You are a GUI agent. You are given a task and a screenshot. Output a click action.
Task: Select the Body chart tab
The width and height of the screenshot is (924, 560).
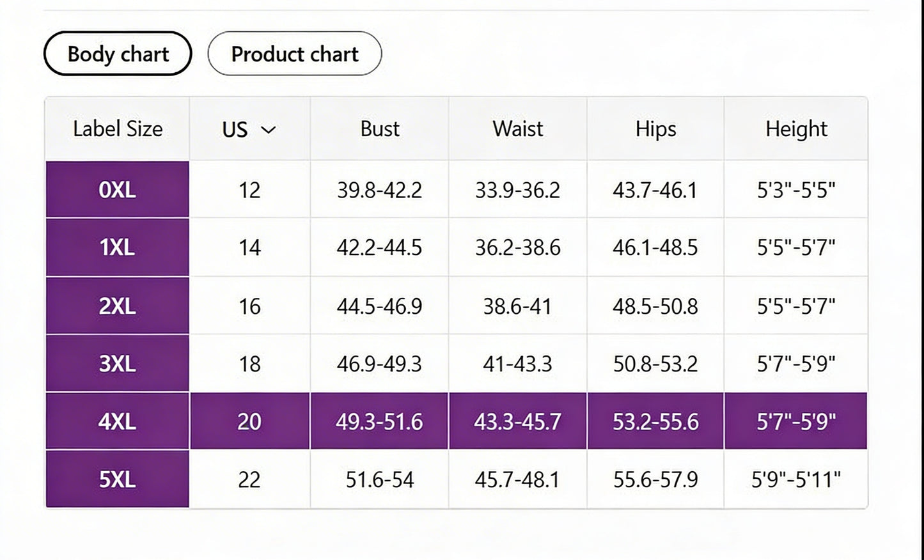tap(118, 54)
